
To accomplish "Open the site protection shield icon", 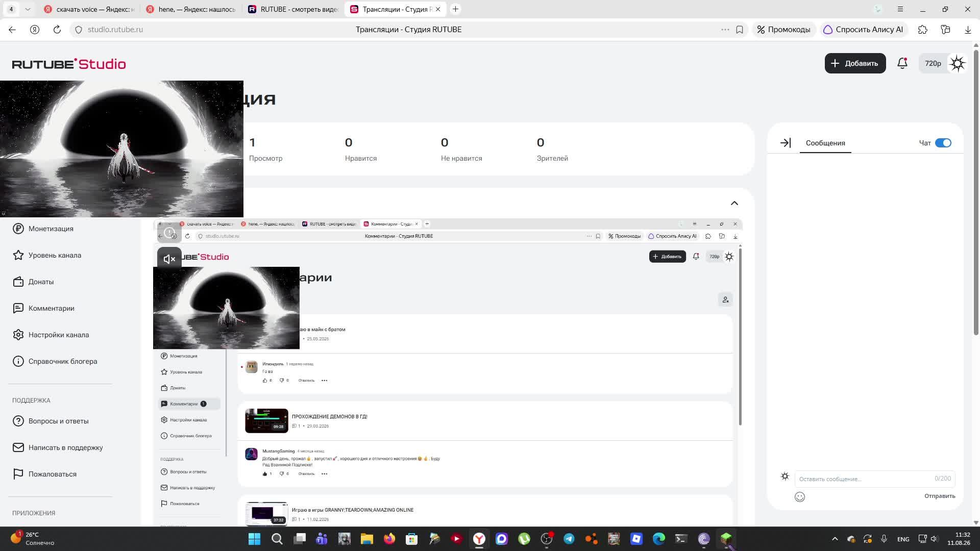I will pos(79,30).
